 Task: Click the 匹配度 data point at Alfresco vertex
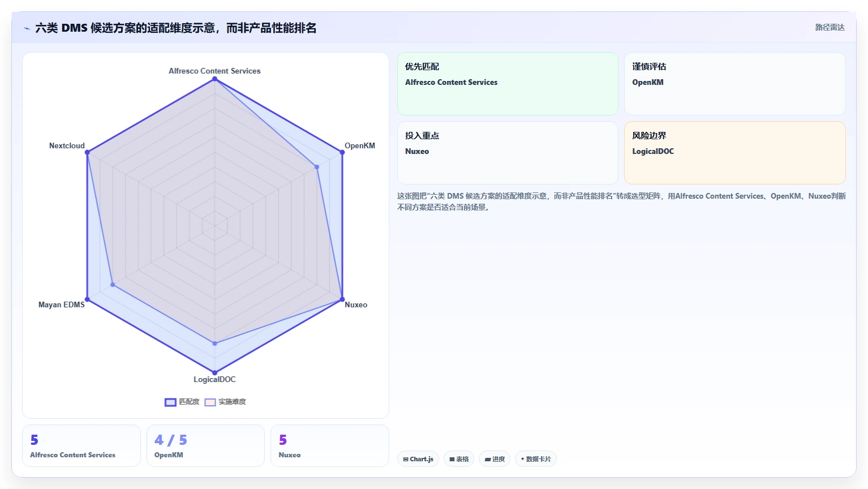click(x=214, y=79)
